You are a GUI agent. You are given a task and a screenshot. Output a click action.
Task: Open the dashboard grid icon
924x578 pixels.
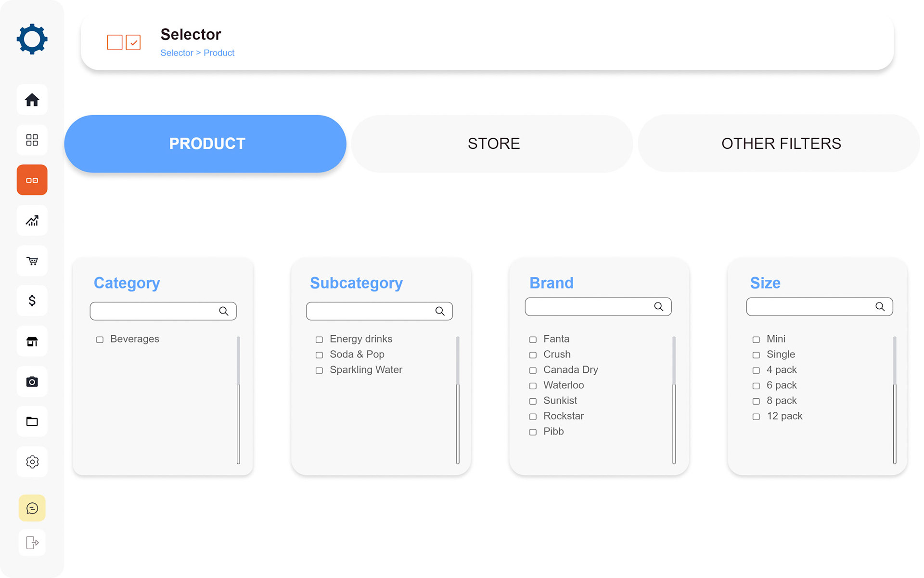click(x=32, y=140)
